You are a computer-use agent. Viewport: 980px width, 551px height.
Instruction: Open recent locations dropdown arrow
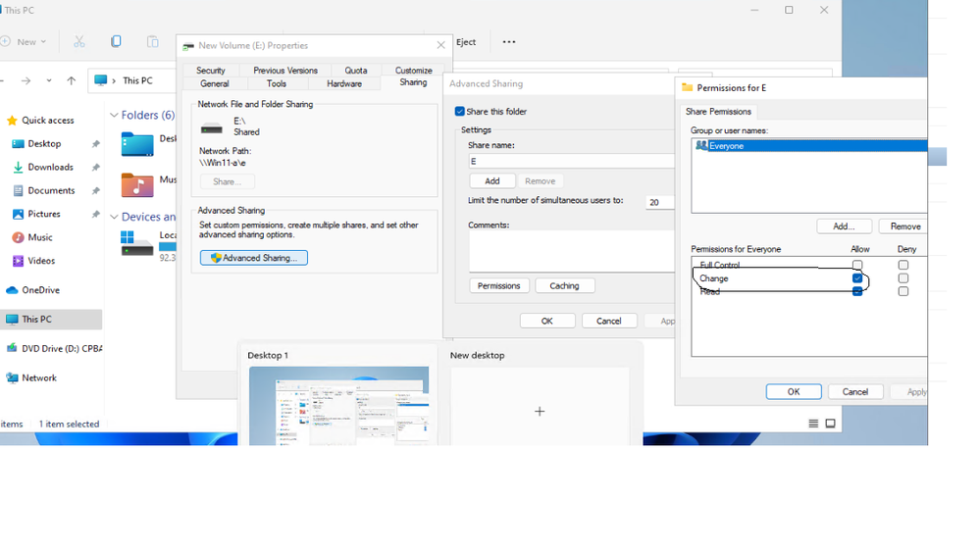(49, 80)
